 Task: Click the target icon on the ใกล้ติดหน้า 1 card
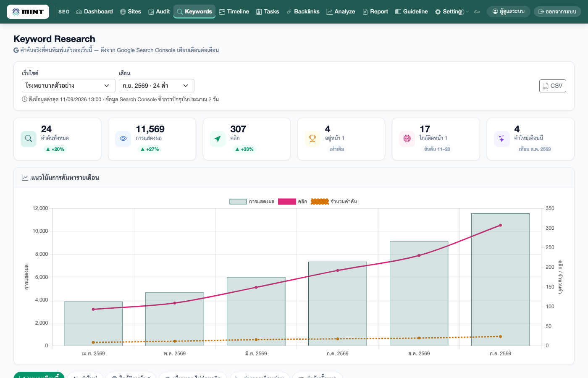point(407,139)
